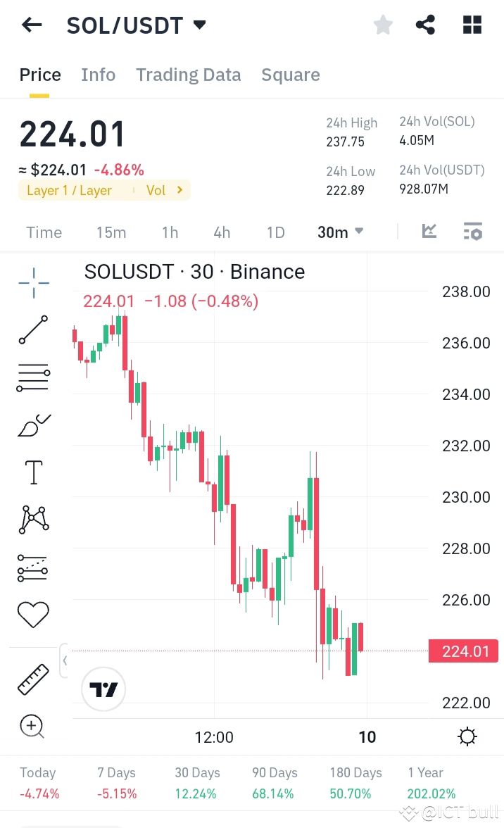The height and width of the screenshot is (828, 504).
Task: Select the zoom-in magnifier tool
Action: (32, 726)
